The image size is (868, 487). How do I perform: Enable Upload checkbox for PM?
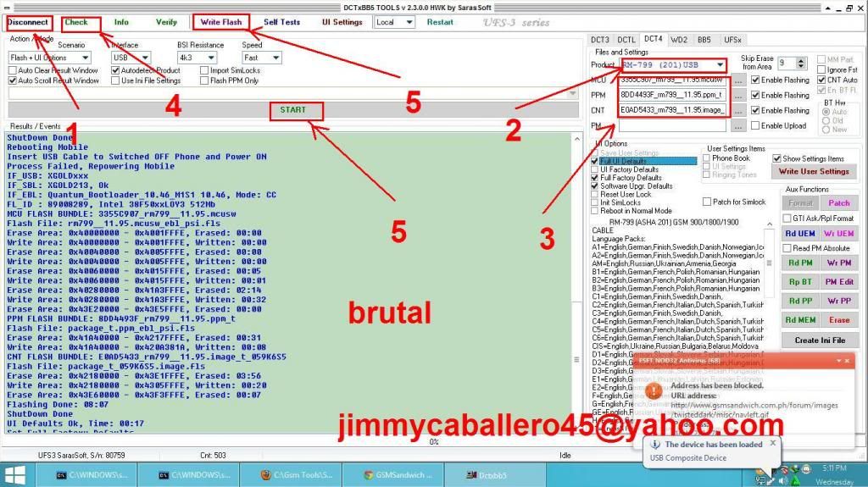pyautogui.click(x=755, y=126)
